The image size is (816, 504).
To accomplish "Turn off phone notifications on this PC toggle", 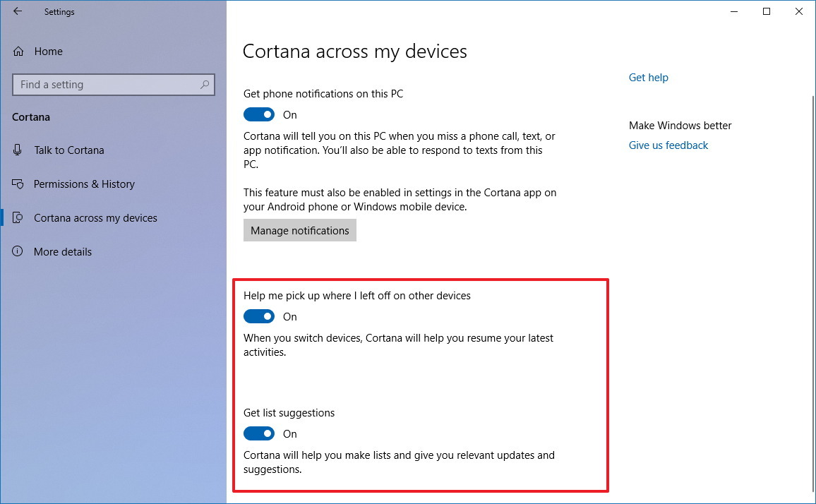I will click(x=259, y=114).
